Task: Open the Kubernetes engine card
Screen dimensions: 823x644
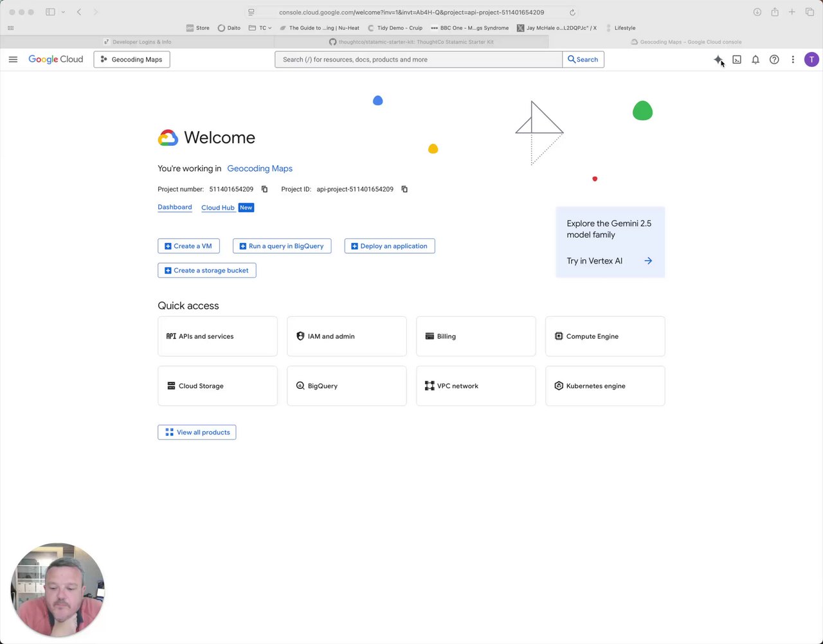Action: coord(605,386)
